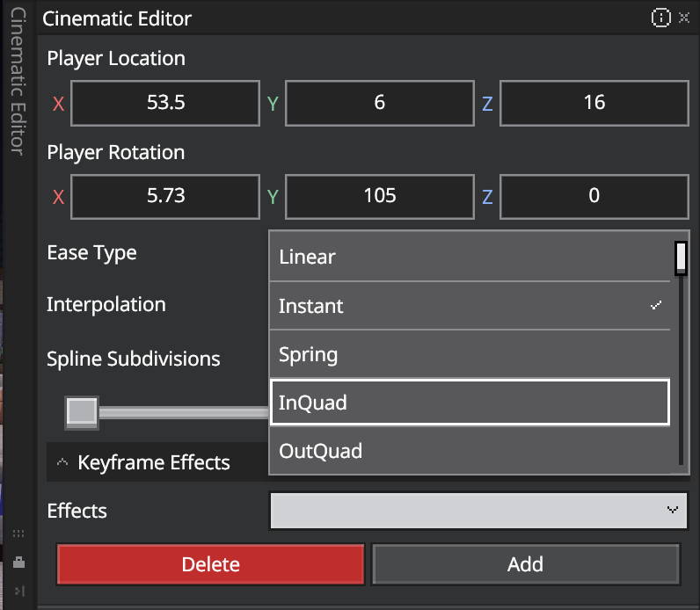
Task: Click the six-dot drag grip icon in sidebar
Action: [x=18, y=534]
